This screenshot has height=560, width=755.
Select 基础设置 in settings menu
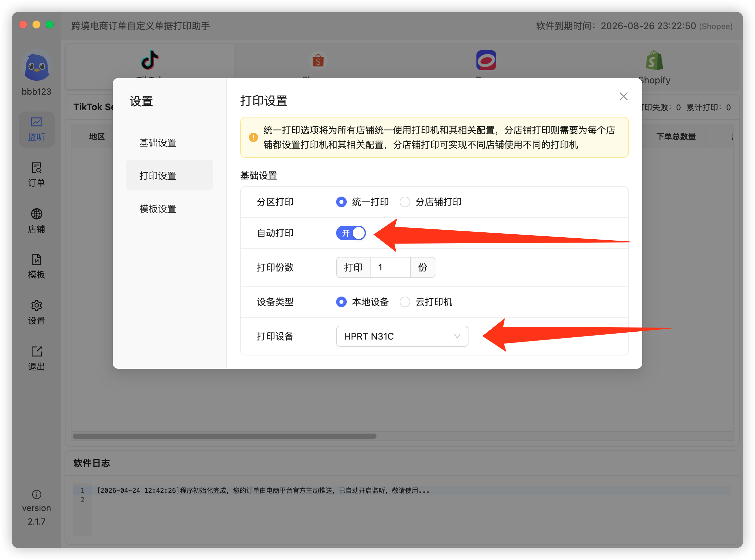pos(169,143)
